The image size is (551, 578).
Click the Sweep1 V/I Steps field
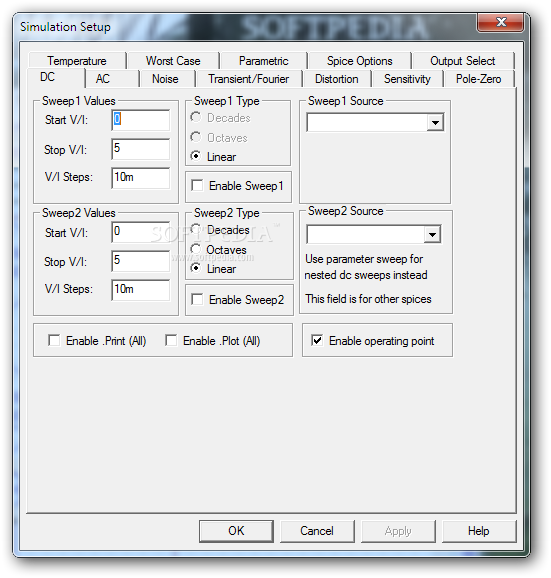140,178
